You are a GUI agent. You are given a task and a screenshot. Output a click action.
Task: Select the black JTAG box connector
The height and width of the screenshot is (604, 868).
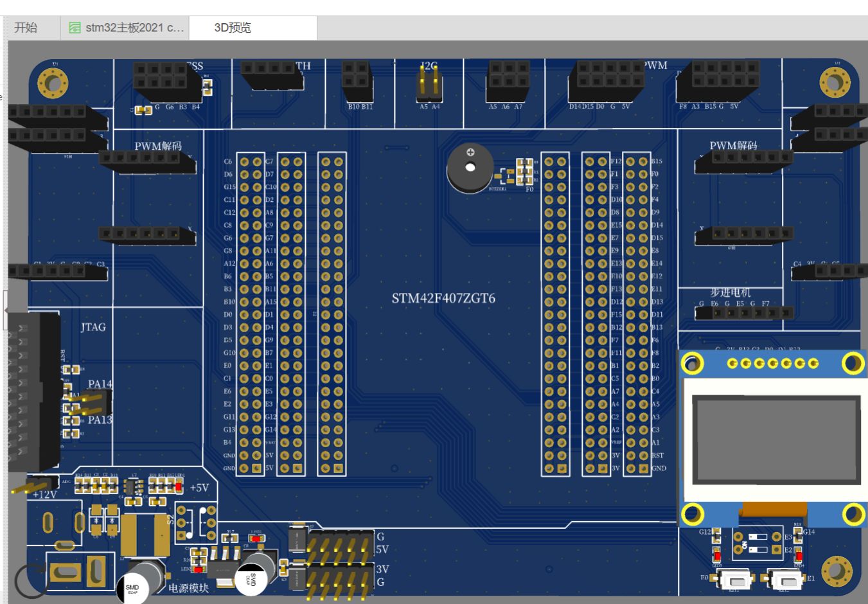[34, 392]
